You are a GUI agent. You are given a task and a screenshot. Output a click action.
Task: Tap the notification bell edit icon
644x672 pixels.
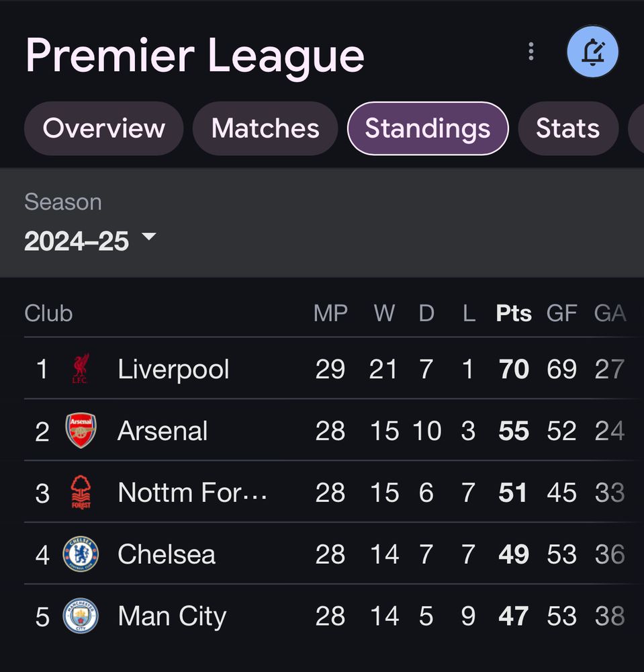pyautogui.click(x=592, y=52)
